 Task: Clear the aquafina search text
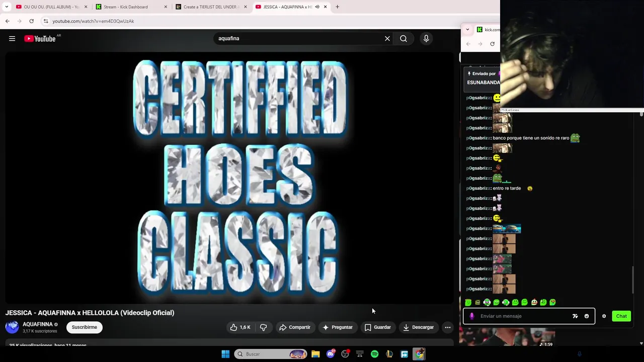(387, 39)
